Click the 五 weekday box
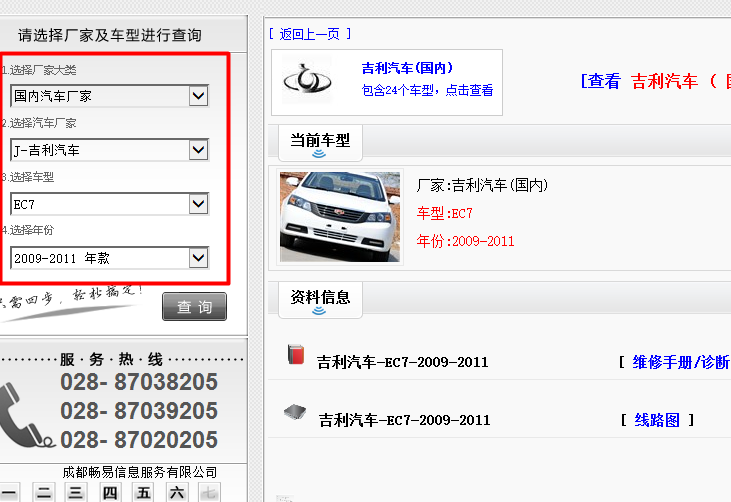731x502 pixels. click(143, 492)
